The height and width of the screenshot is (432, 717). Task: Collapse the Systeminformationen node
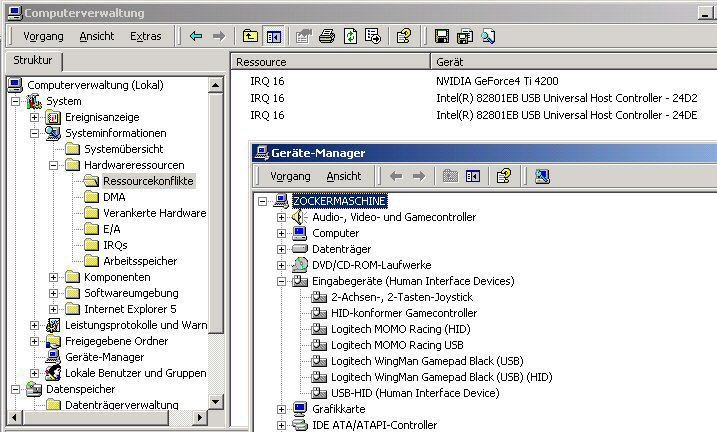pyautogui.click(x=34, y=133)
